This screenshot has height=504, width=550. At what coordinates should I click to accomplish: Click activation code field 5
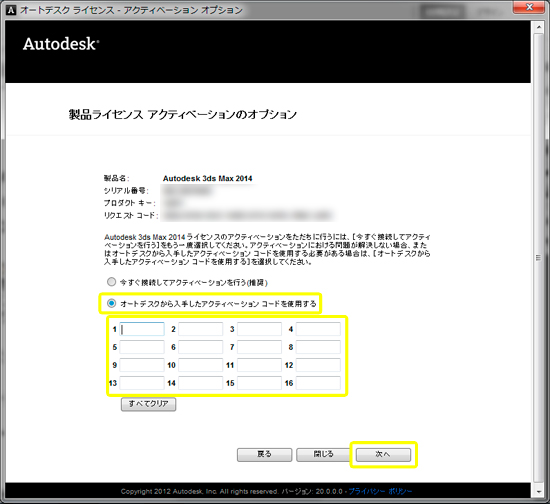point(142,347)
